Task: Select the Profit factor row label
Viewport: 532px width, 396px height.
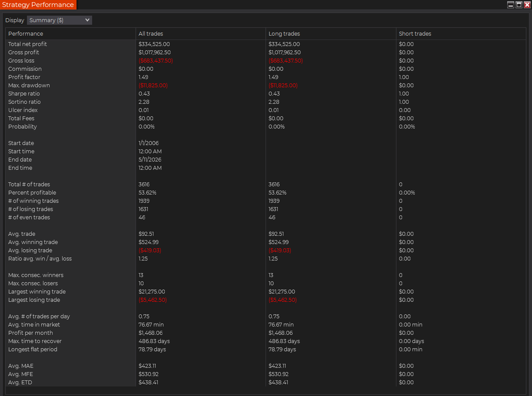Action: pyautogui.click(x=24, y=77)
